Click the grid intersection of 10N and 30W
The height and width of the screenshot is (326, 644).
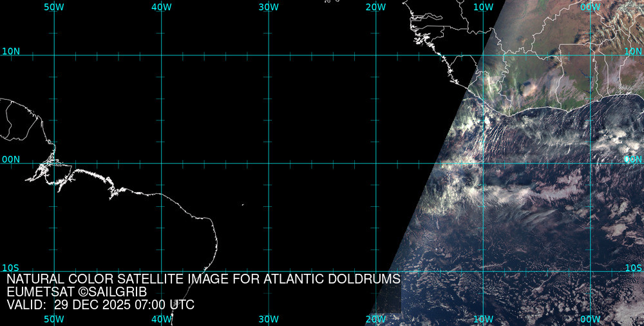coord(269,55)
